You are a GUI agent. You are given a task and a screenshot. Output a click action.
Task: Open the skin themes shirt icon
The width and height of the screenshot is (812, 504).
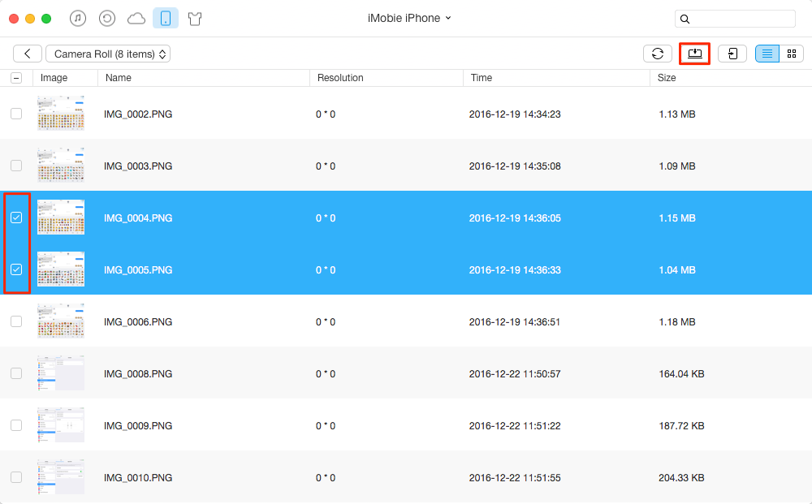[195, 19]
